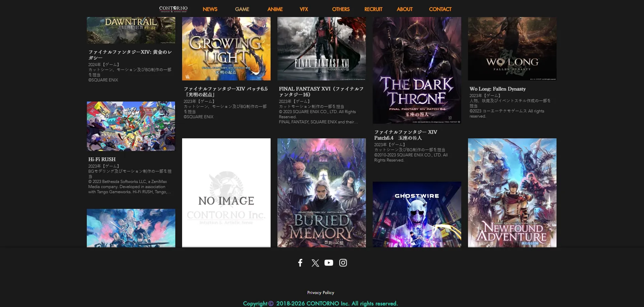Open the ANIME section

pos(274,9)
